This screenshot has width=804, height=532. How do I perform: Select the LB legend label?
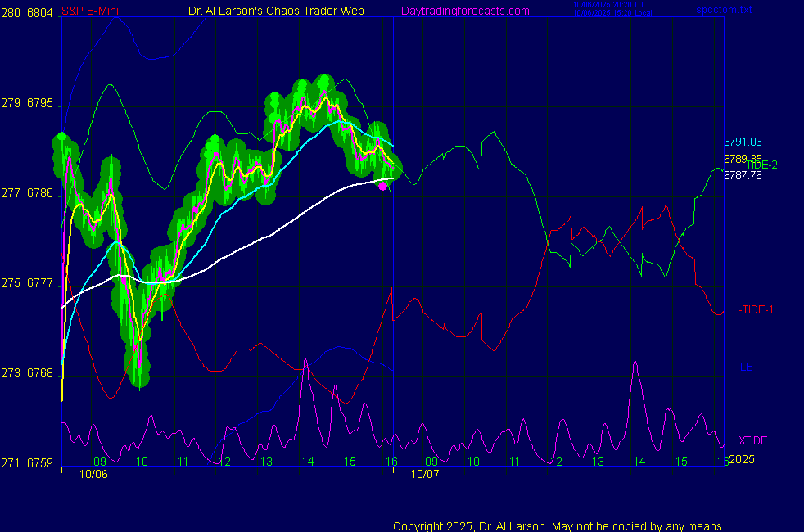coord(746,367)
